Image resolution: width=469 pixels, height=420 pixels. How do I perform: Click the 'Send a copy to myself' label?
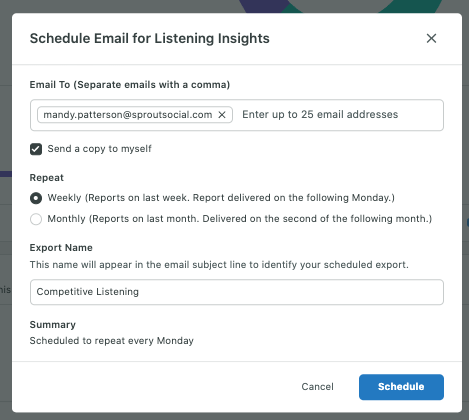(x=99, y=149)
